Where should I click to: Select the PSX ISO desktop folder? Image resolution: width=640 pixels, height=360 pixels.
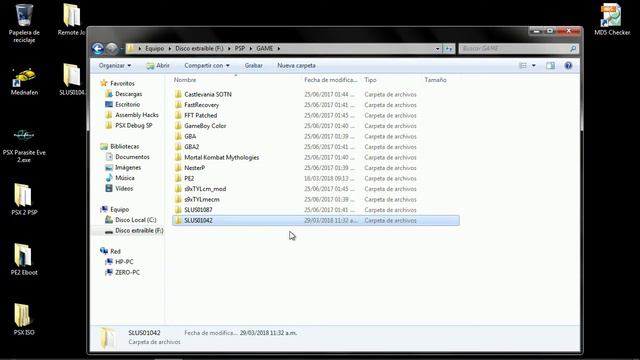coord(24,319)
